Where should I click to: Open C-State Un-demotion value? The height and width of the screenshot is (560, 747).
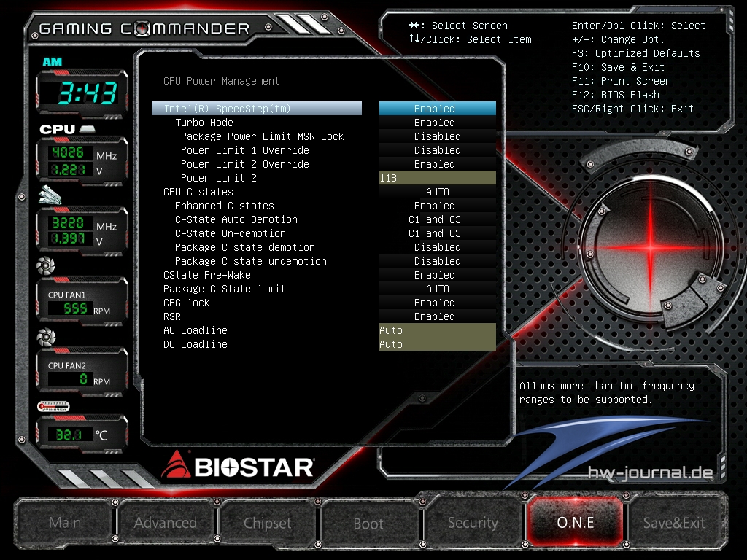click(x=438, y=233)
